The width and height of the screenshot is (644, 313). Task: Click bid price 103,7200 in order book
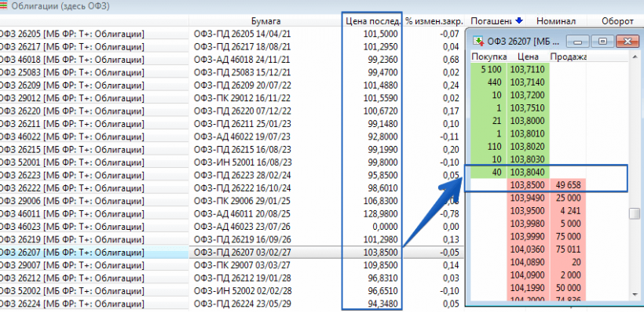(527, 95)
